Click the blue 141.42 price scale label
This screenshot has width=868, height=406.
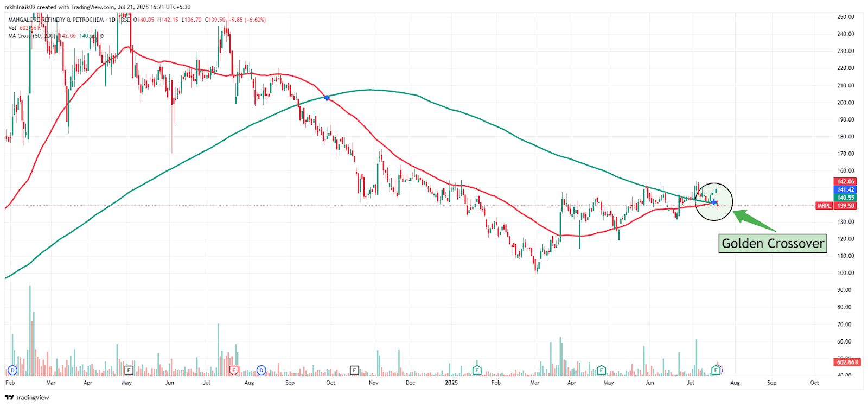(845, 190)
